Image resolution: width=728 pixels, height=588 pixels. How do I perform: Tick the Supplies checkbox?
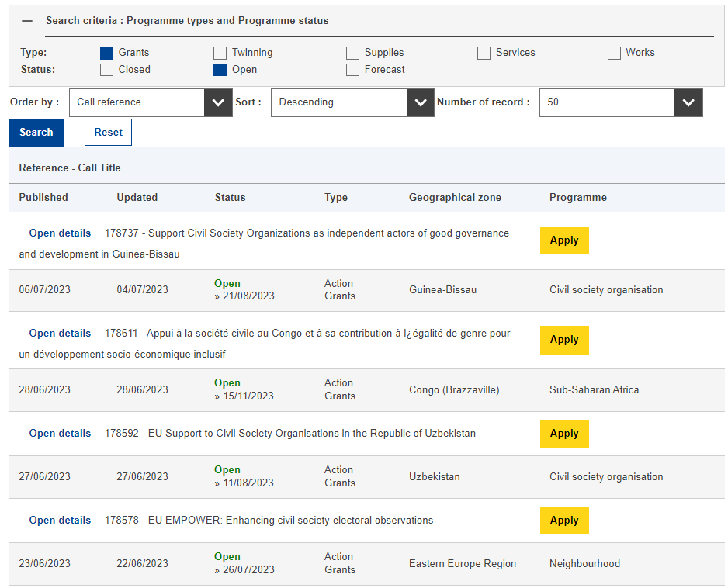[352, 53]
